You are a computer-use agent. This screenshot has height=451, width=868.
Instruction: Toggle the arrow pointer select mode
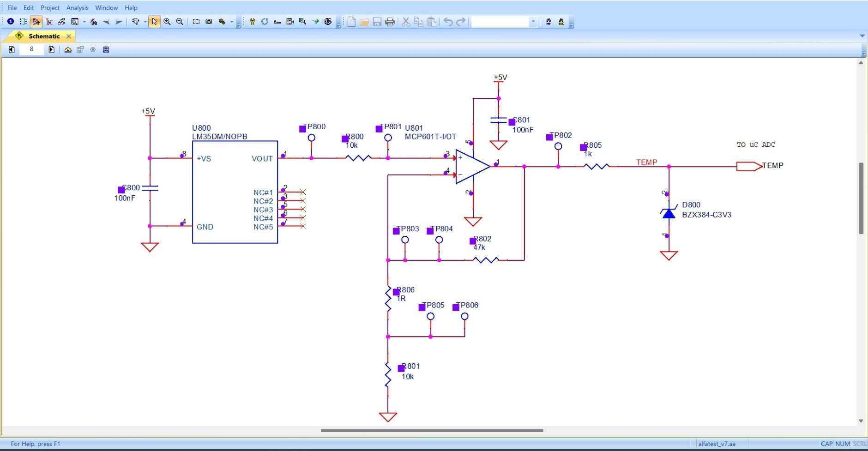click(x=154, y=22)
